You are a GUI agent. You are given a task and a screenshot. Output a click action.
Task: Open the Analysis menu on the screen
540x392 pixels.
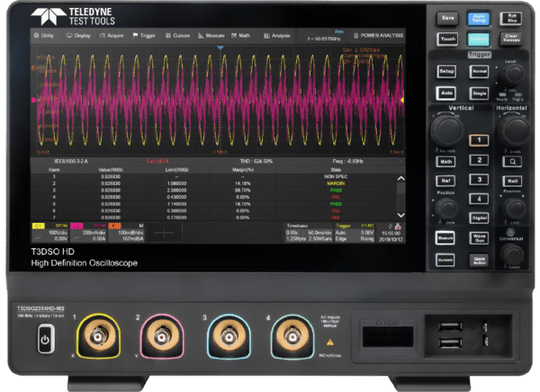pyautogui.click(x=277, y=35)
